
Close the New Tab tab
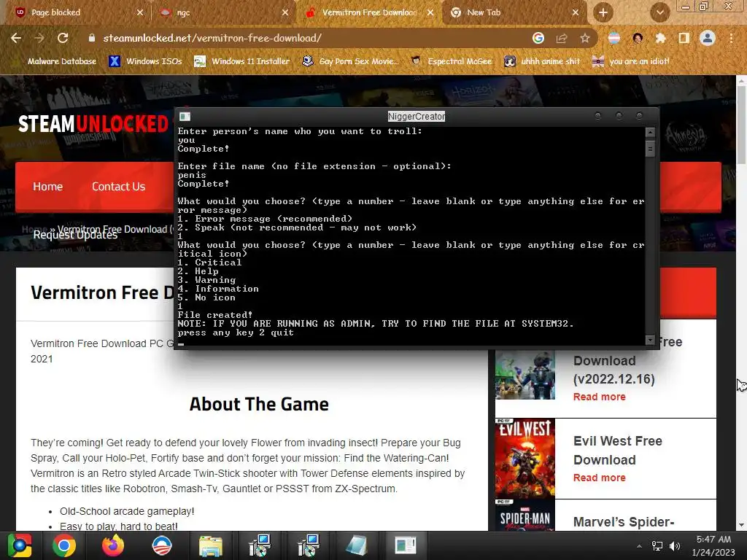click(x=576, y=12)
